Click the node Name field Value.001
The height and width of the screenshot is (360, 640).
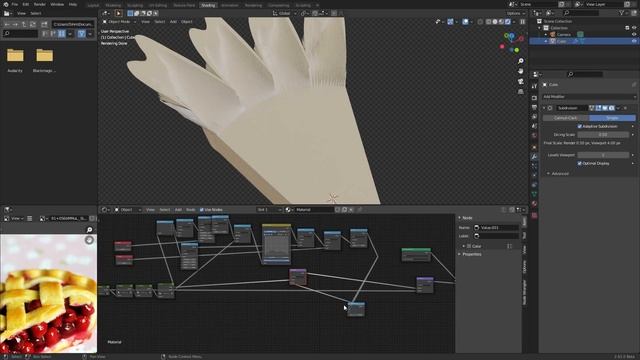coord(496,228)
